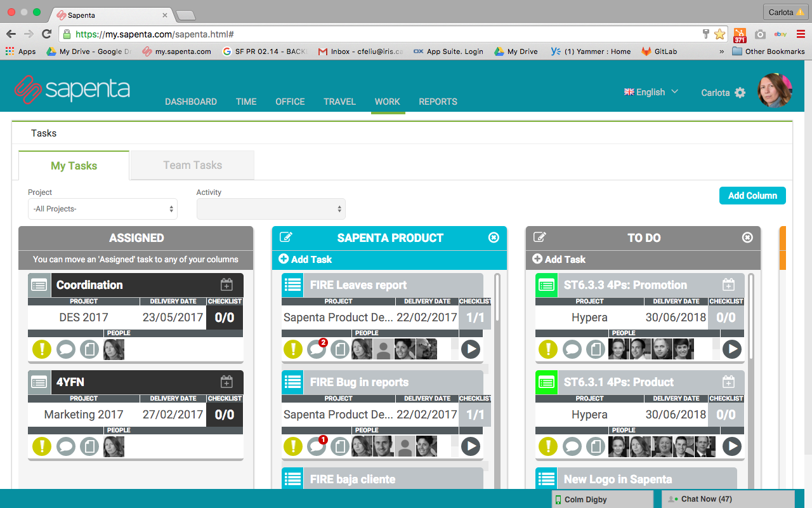Start timer on ST6.3.1 4Ps: Product

click(x=732, y=446)
